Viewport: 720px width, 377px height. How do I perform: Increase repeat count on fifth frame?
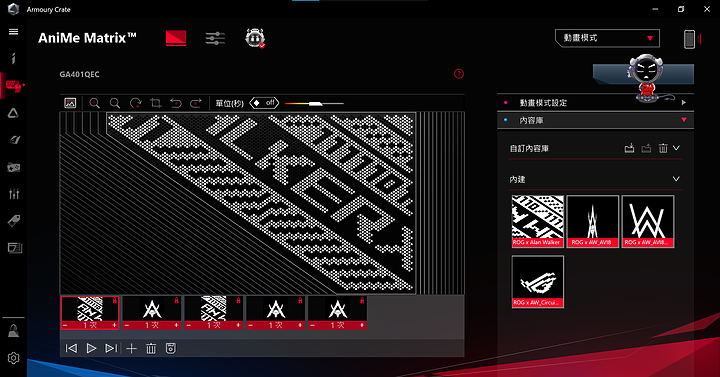point(362,325)
